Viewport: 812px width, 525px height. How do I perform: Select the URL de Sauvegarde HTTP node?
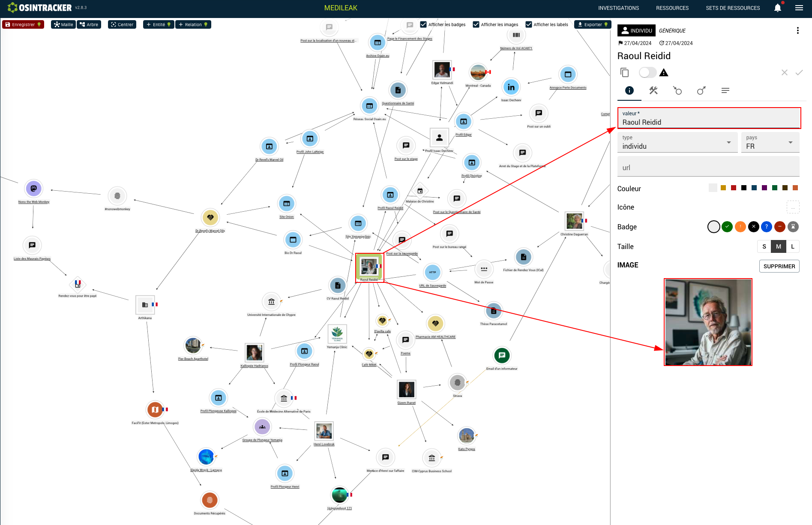[433, 272]
